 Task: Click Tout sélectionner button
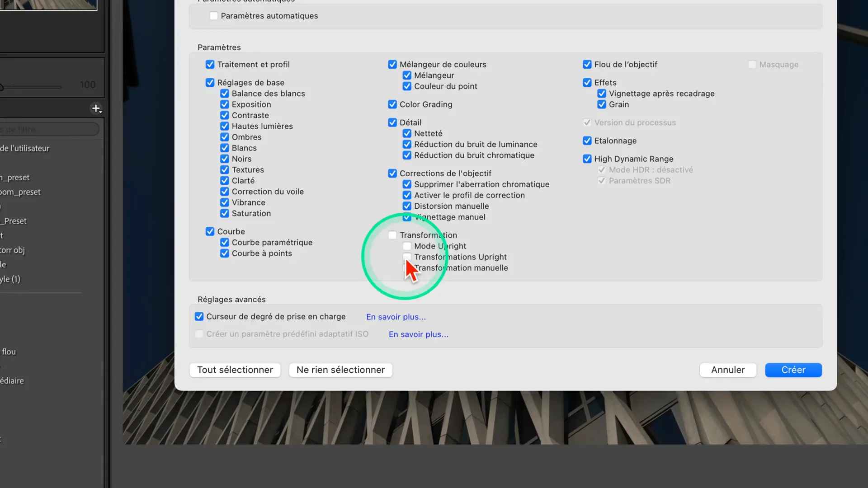[x=235, y=370]
